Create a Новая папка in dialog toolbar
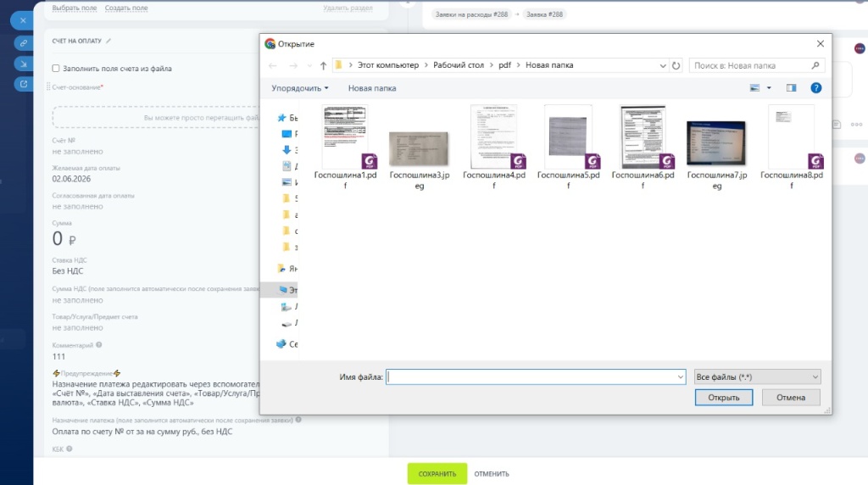868x485 pixels. click(372, 88)
